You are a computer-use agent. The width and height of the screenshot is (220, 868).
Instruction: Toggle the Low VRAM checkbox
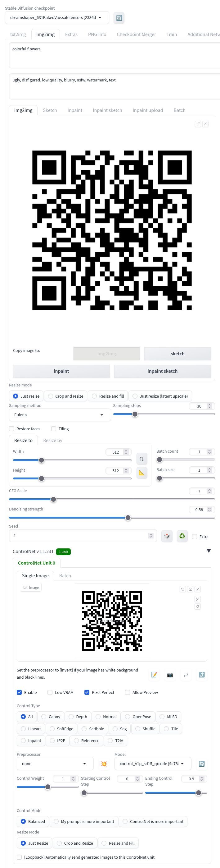50,692
